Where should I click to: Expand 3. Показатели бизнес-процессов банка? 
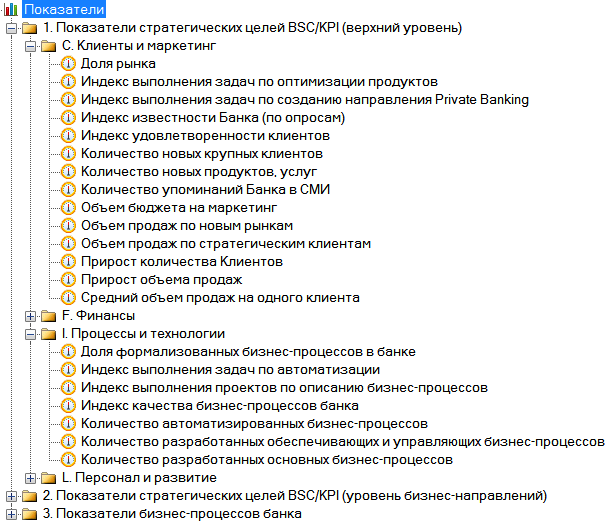click(11, 514)
